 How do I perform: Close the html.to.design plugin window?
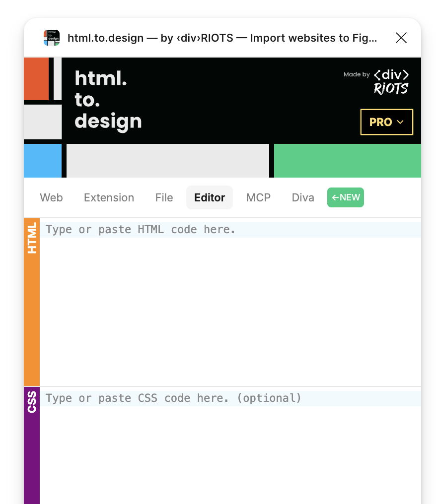point(401,38)
